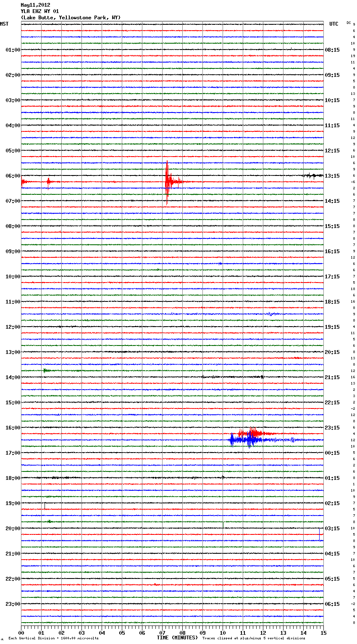Click the 08:15 UTC time label
357x644 pixels.
pyautogui.click(x=332, y=50)
